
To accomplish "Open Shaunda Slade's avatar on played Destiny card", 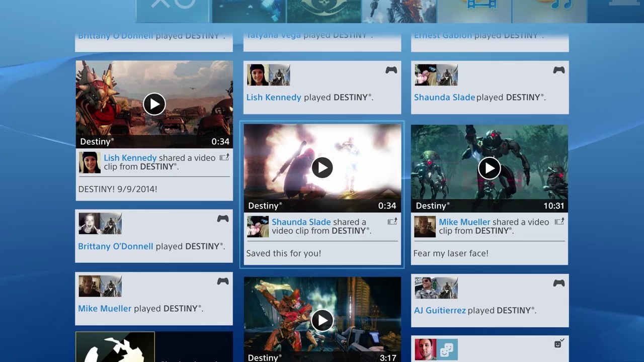I will point(425,75).
